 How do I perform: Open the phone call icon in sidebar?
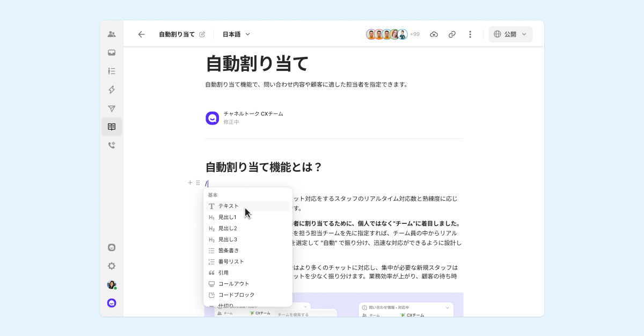(112, 145)
